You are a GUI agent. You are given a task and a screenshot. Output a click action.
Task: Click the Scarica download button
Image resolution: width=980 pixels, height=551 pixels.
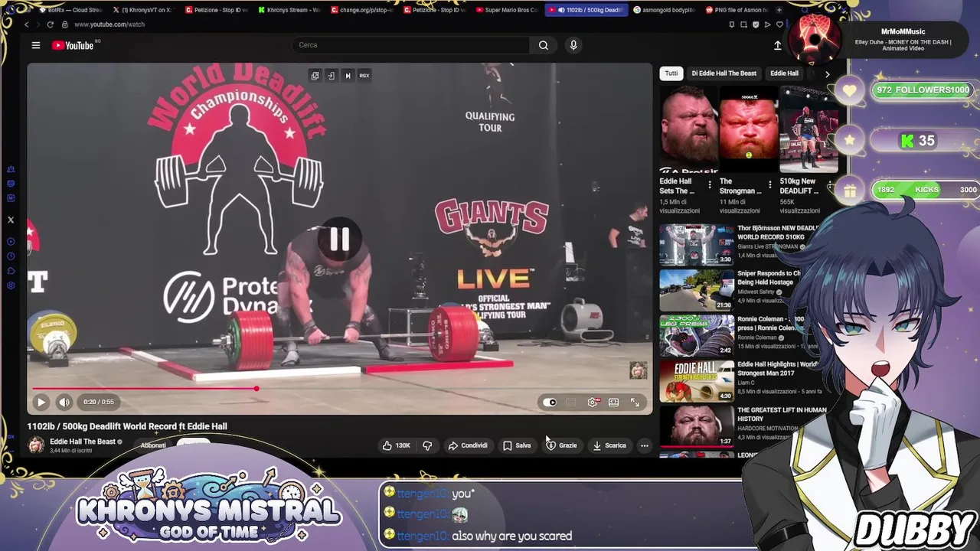click(609, 445)
